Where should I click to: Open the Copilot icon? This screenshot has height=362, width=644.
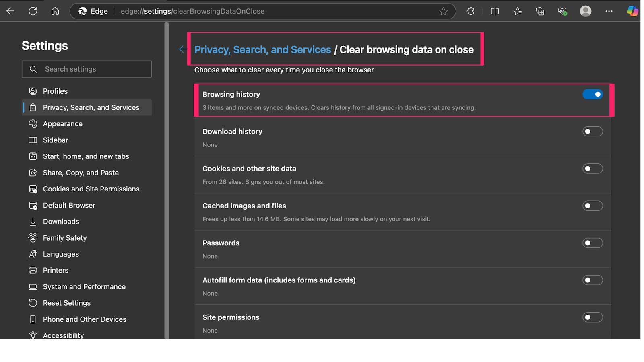point(632,11)
